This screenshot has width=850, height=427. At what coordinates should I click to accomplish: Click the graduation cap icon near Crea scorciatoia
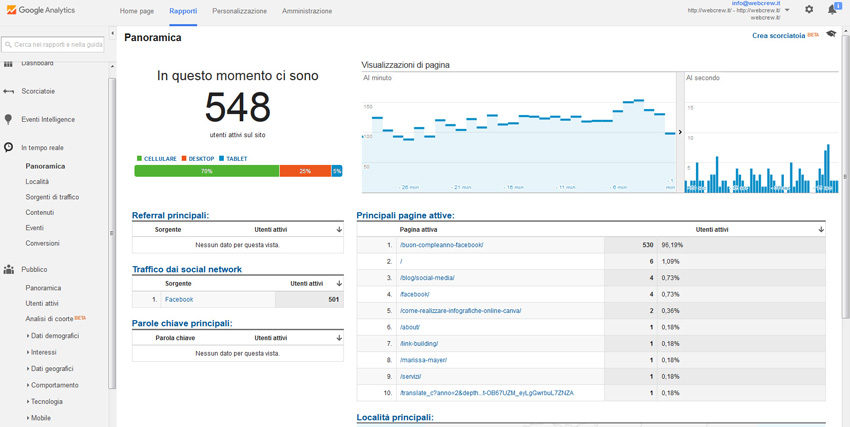tap(831, 34)
